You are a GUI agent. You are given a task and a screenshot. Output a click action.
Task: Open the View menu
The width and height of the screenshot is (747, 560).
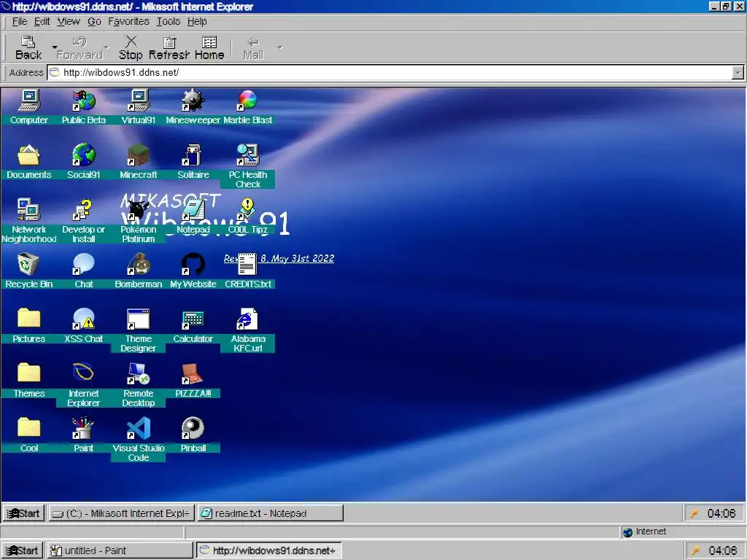pos(69,21)
